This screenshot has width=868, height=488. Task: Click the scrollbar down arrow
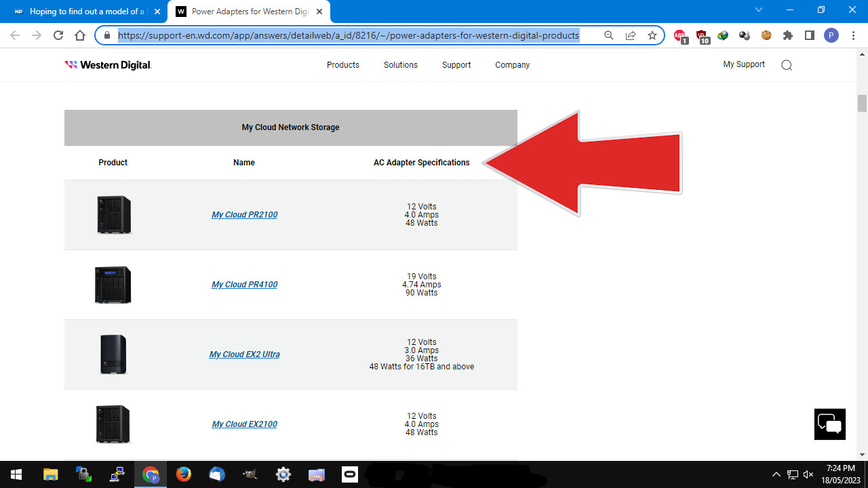pos(862,455)
